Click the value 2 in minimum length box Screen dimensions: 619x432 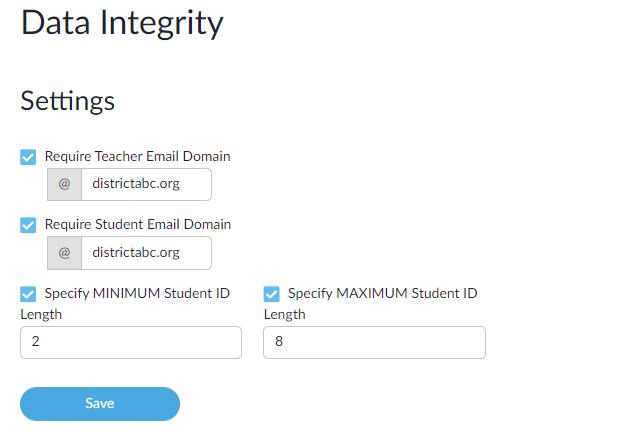[x=36, y=341]
